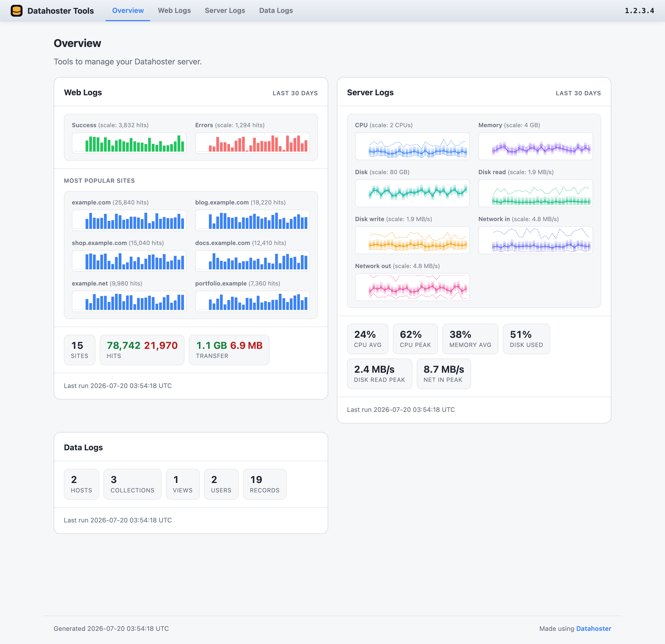Click the Transfer stat box
Image resolution: width=665 pixels, height=644 pixels.
pos(229,350)
